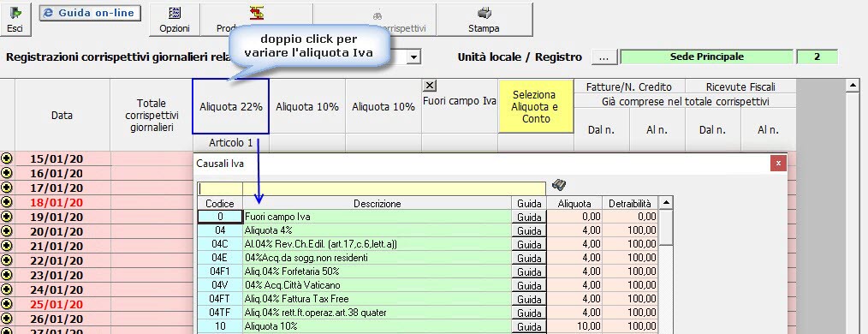The image size is (868, 334).
Task: Click the Unità locale browse button
Action: coord(604,57)
